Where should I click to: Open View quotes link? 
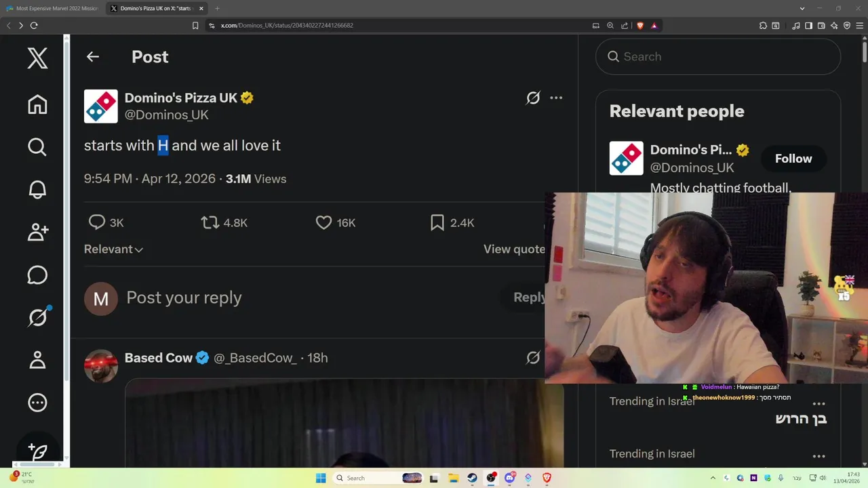click(514, 249)
